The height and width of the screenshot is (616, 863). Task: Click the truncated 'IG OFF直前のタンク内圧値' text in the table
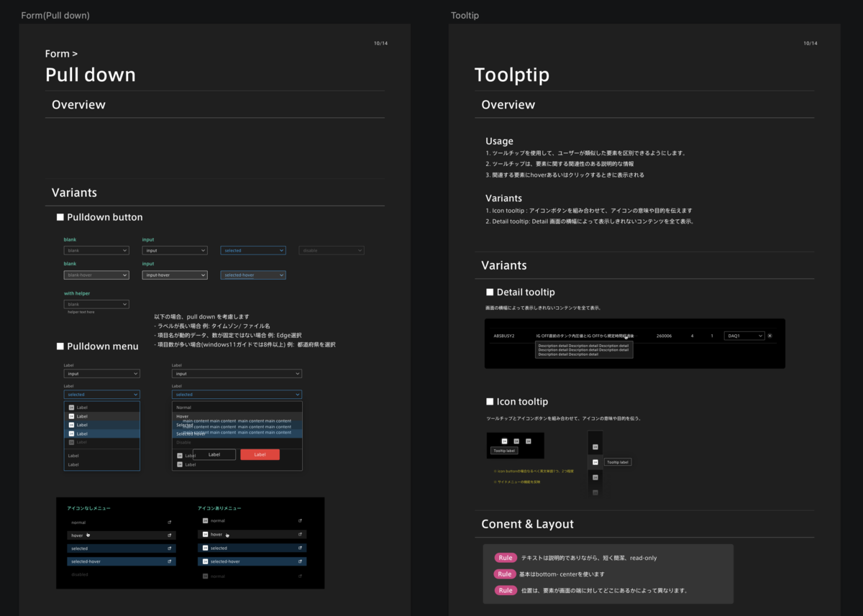pyautogui.click(x=585, y=336)
